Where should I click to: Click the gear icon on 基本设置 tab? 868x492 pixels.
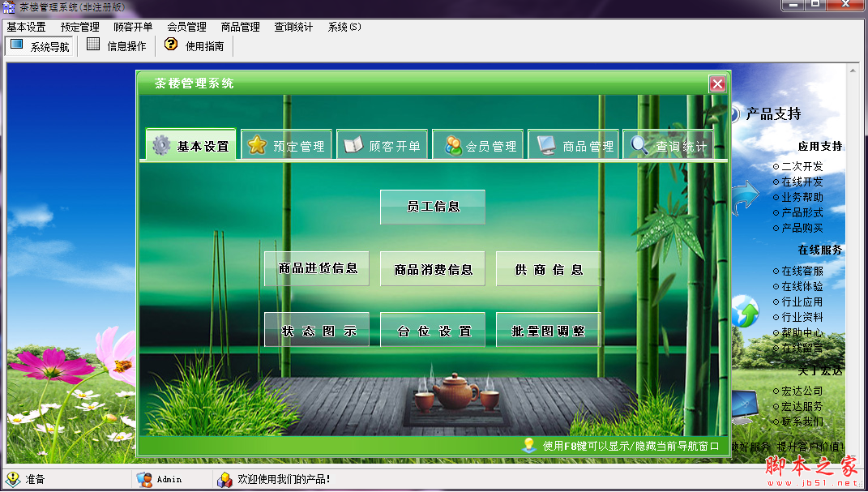click(161, 146)
